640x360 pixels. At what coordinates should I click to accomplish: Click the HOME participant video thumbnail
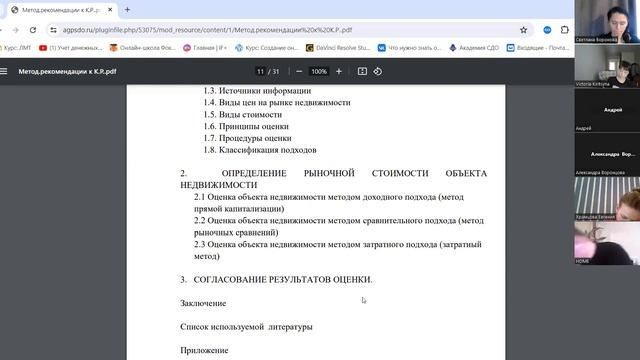point(607,243)
